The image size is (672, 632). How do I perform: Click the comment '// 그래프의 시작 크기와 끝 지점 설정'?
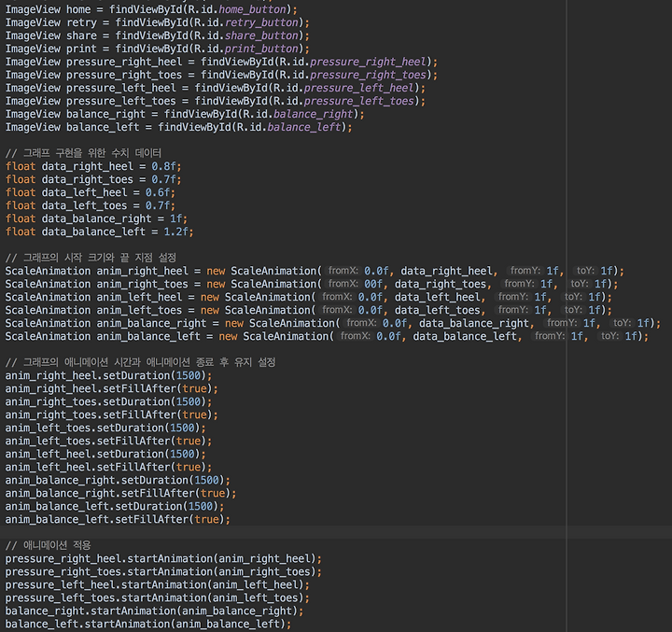click(91, 258)
